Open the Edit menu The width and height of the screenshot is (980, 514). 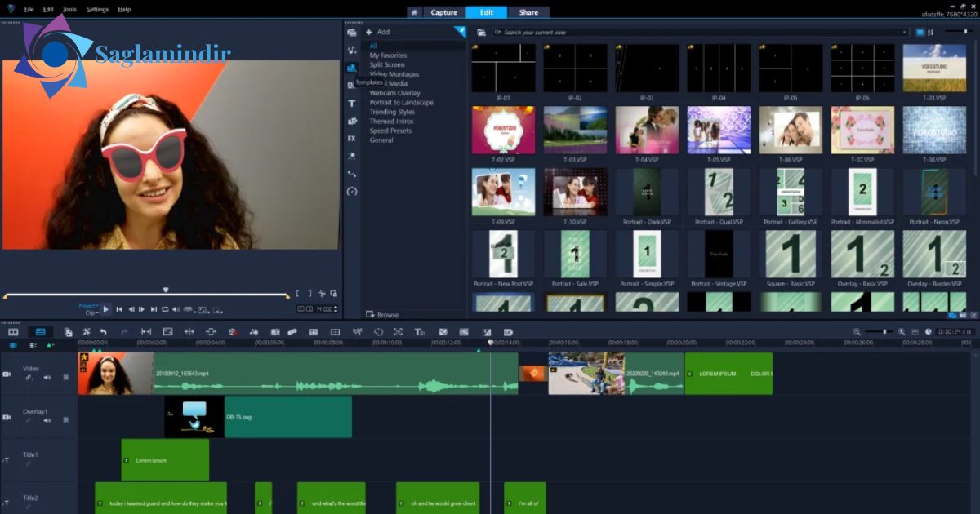coord(48,10)
